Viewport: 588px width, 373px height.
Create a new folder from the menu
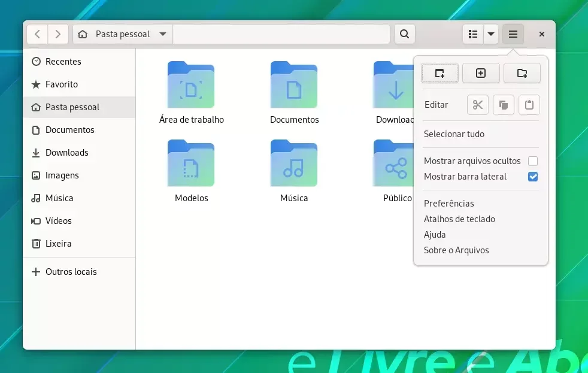point(522,73)
